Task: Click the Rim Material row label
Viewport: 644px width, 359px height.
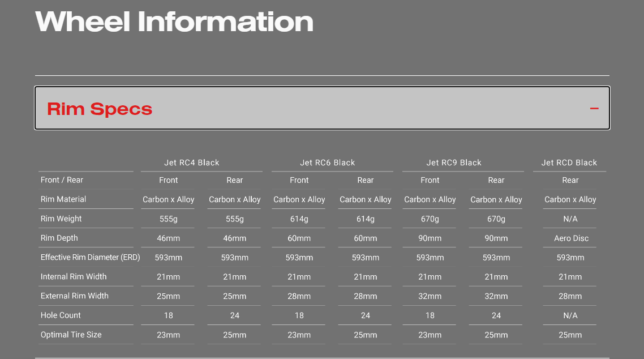Action: tap(63, 199)
